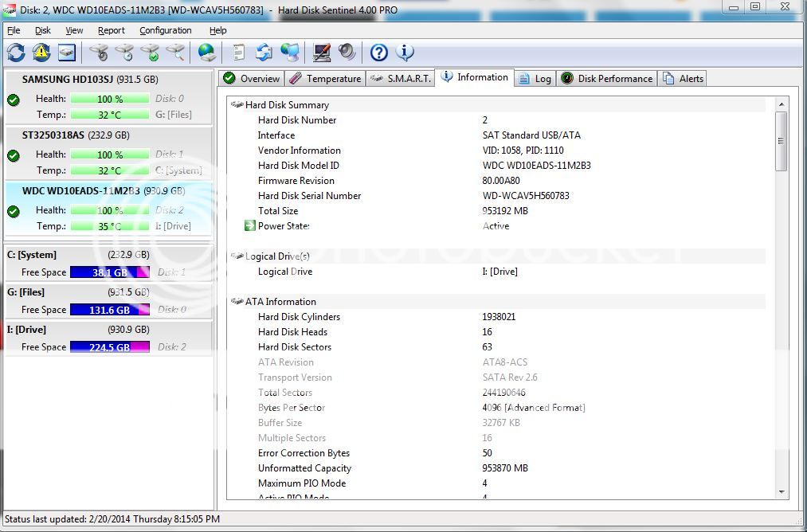This screenshot has height=532, width=807.
Task: Click the scrollbar down arrow in Information panel
Action: click(781, 491)
